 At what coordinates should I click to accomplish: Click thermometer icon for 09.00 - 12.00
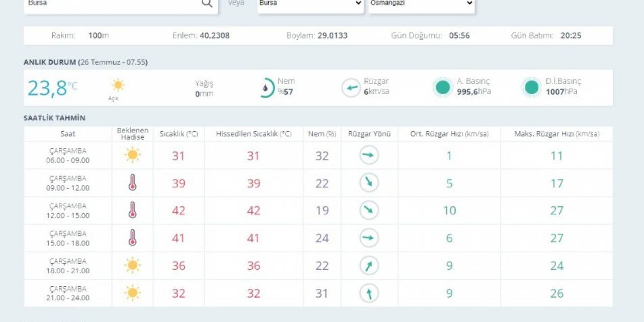[x=132, y=183]
